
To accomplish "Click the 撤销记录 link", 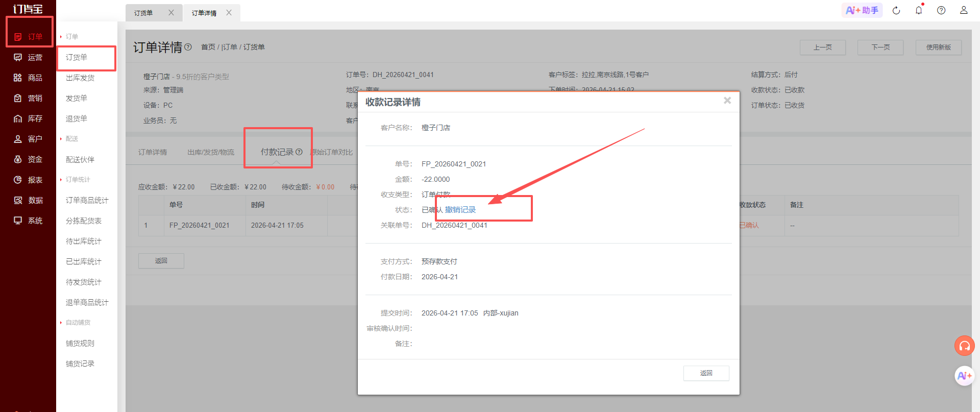I will click(x=460, y=210).
